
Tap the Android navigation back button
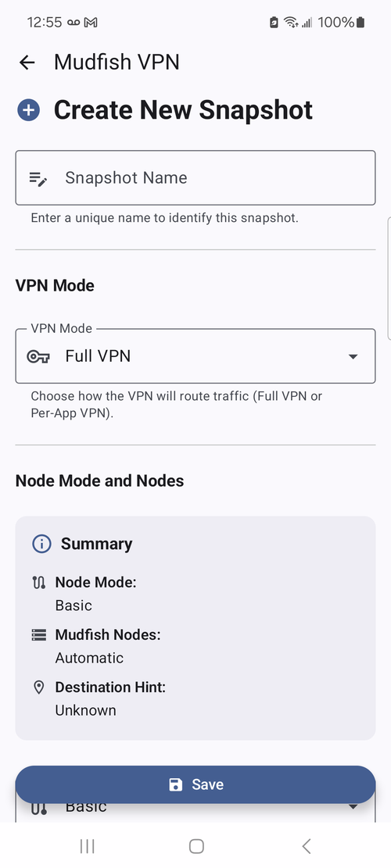pyautogui.click(x=306, y=846)
